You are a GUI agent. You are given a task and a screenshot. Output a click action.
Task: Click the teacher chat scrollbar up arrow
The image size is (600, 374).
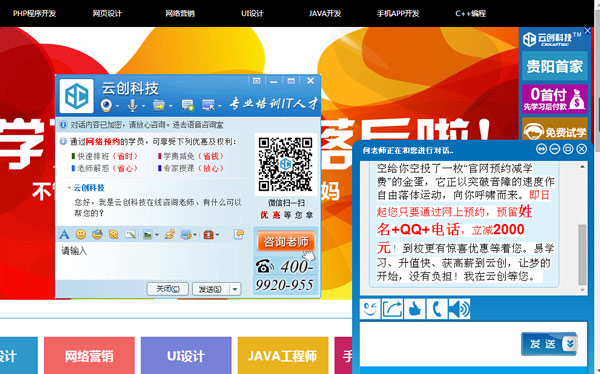tap(582, 167)
